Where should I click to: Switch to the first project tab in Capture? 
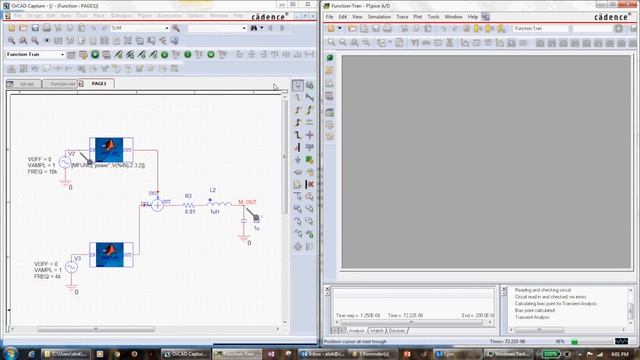tap(24, 84)
